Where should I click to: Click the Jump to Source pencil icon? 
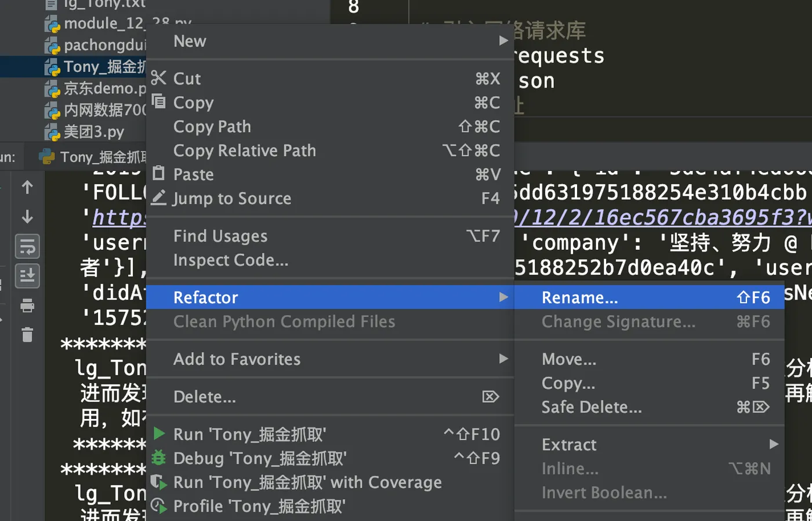(x=158, y=198)
